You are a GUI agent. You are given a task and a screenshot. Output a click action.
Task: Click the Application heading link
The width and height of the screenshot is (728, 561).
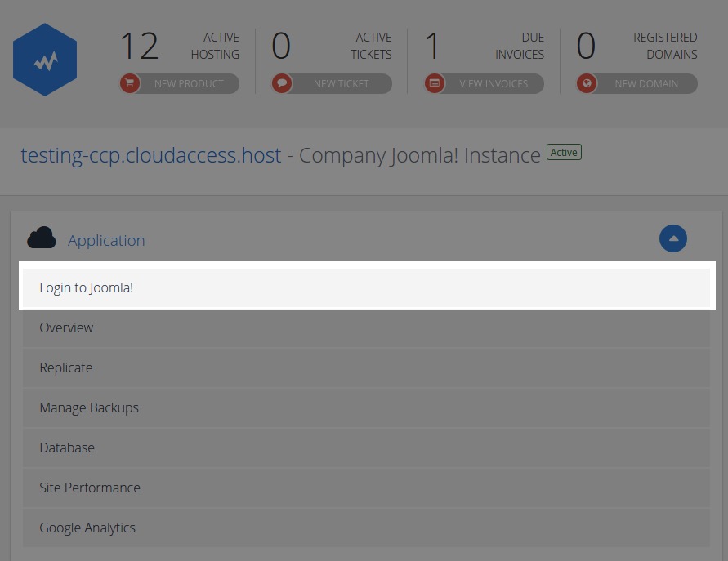[106, 240]
